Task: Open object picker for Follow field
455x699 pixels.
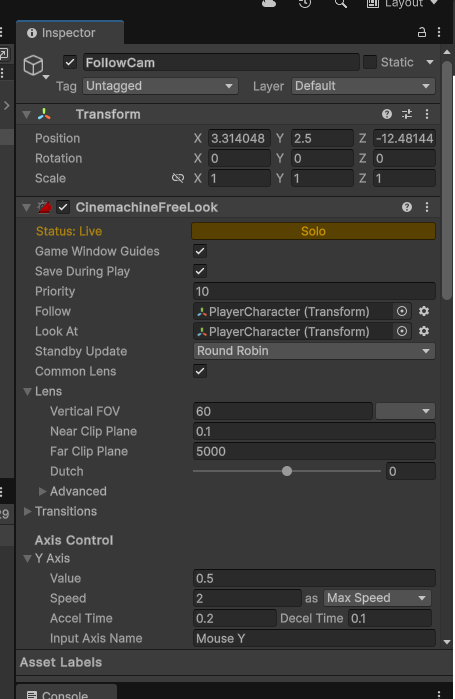Action: coord(402,311)
